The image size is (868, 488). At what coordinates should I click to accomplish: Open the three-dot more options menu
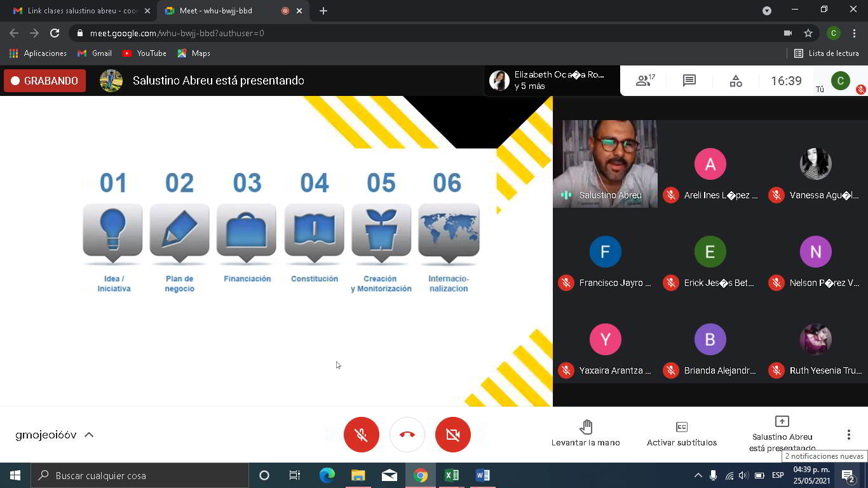point(848,435)
